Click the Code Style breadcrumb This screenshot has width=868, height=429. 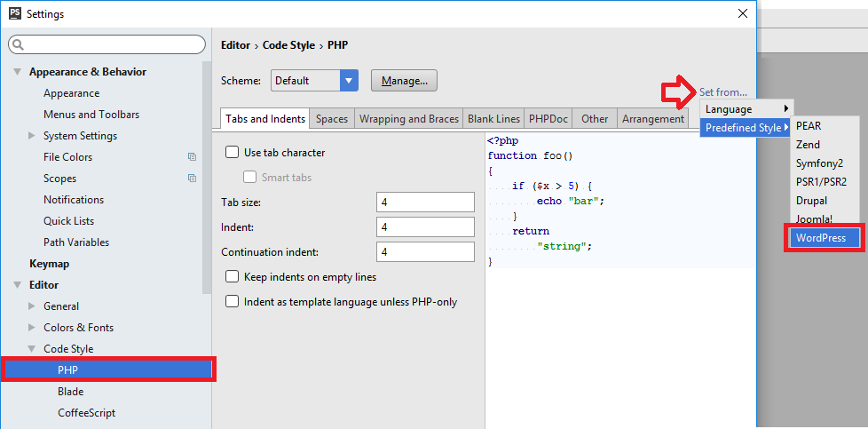tap(289, 45)
